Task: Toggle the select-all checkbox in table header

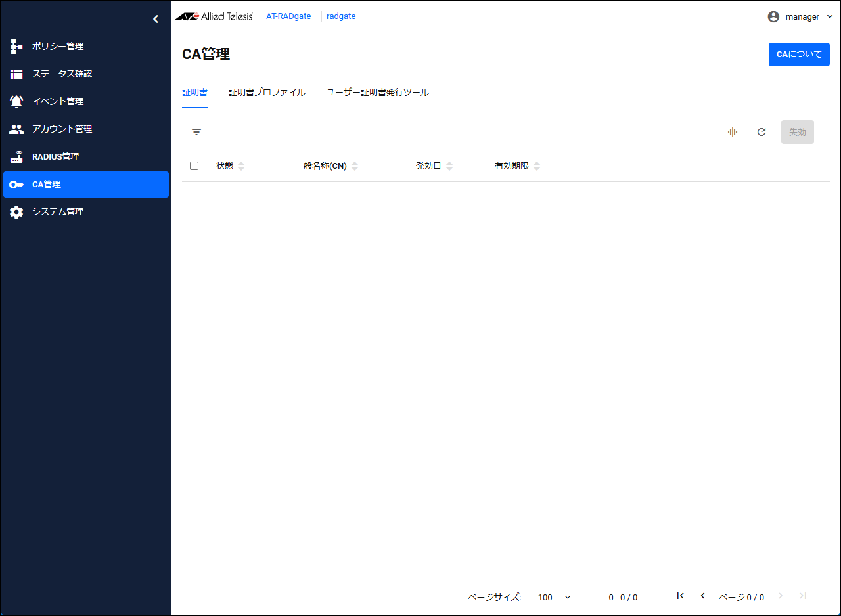Action: coord(194,166)
